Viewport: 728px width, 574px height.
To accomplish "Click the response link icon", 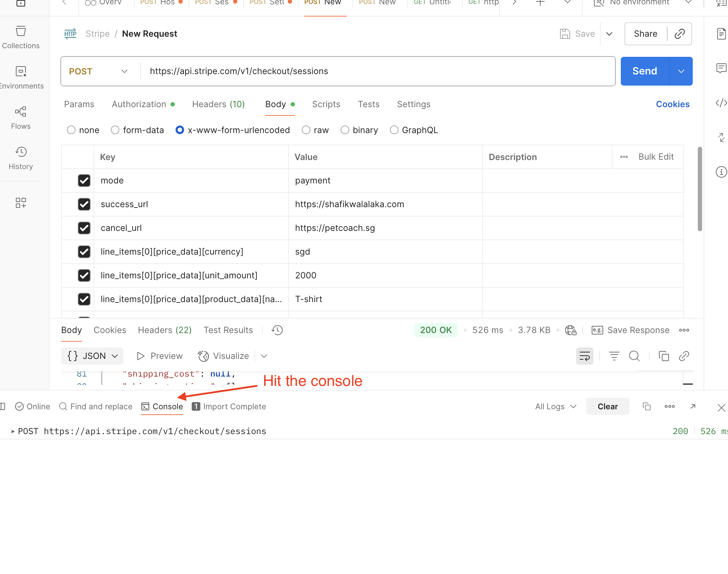I will click(x=684, y=356).
